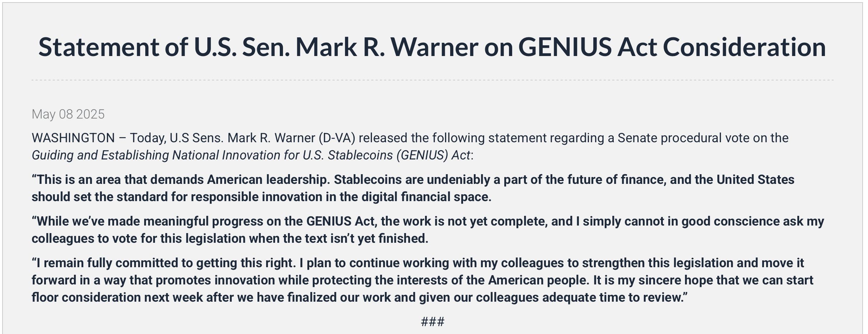Click the dashed divider below the headline
This screenshot has height=334, width=868.
[x=432, y=80]
